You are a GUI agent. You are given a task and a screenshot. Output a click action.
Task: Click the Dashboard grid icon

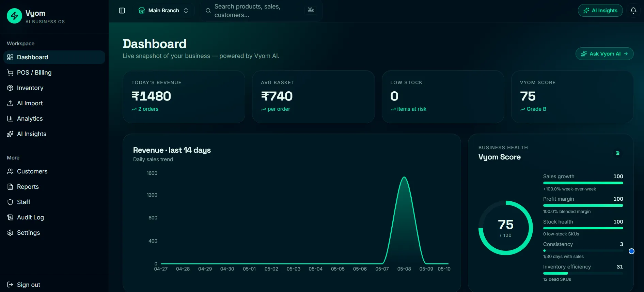10,57
